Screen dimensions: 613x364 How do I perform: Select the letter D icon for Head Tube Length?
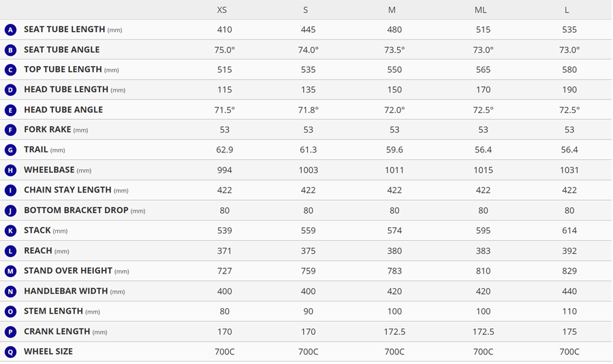[10, 90]
